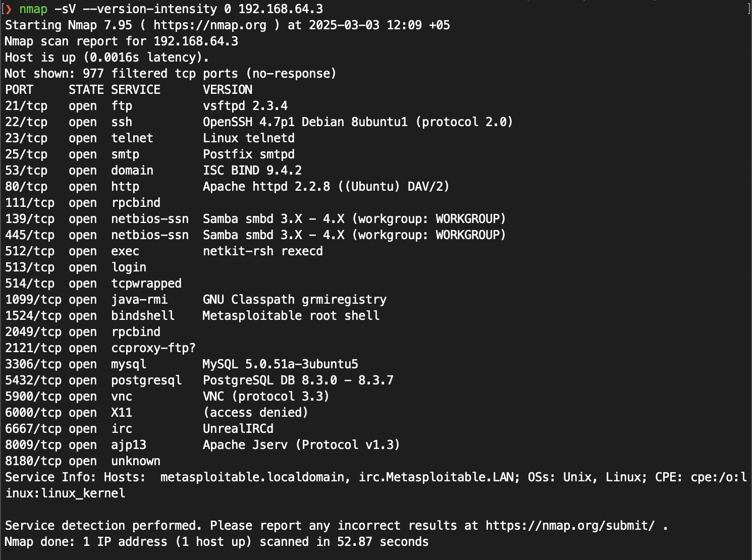Screen dimensions: 752x560
Task: Select the 8180/tcp port entry
Action: 33,461
